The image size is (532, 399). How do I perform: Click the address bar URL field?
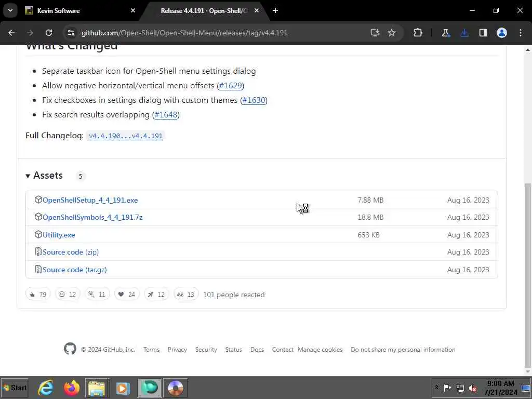click(x=184, y=33)
